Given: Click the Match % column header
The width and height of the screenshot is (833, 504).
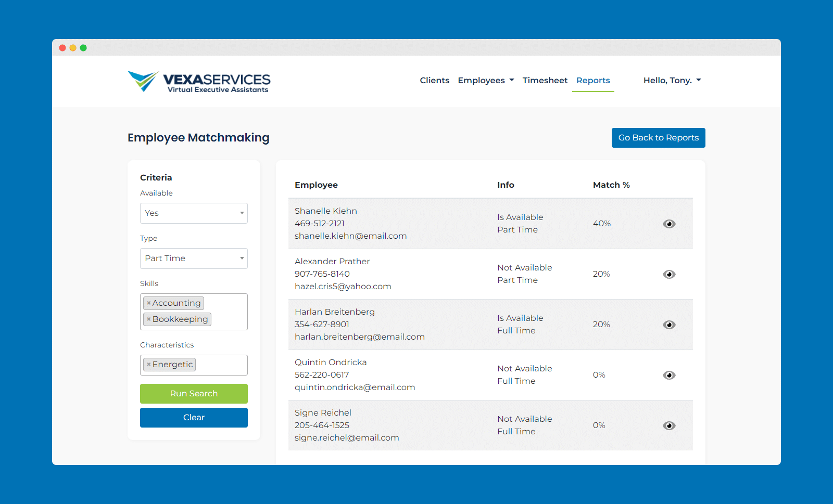Looking at the screenshot, I should coord(611,185).
